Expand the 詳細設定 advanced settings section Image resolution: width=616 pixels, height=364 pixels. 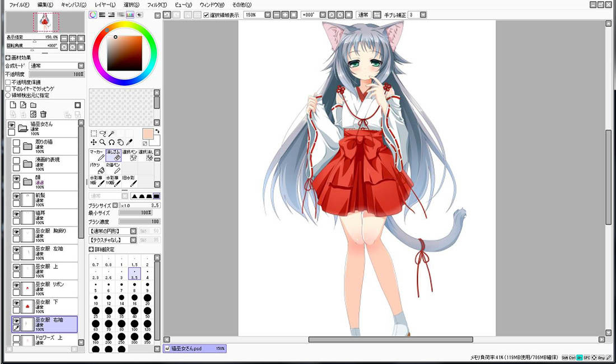pos(91,249)
